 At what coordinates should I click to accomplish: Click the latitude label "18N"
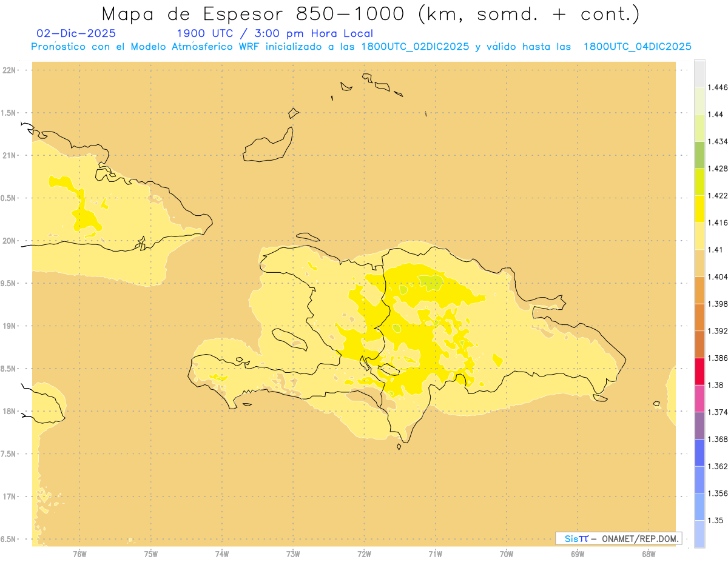coord(8,412)
